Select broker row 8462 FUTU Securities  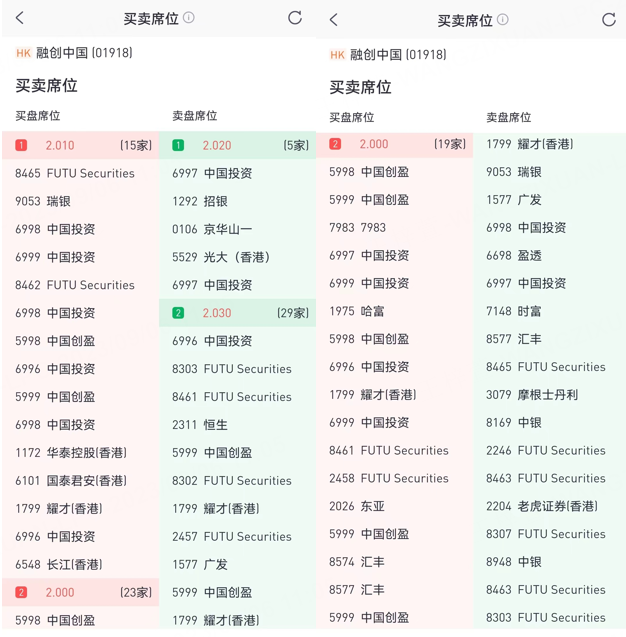point(80,285)
